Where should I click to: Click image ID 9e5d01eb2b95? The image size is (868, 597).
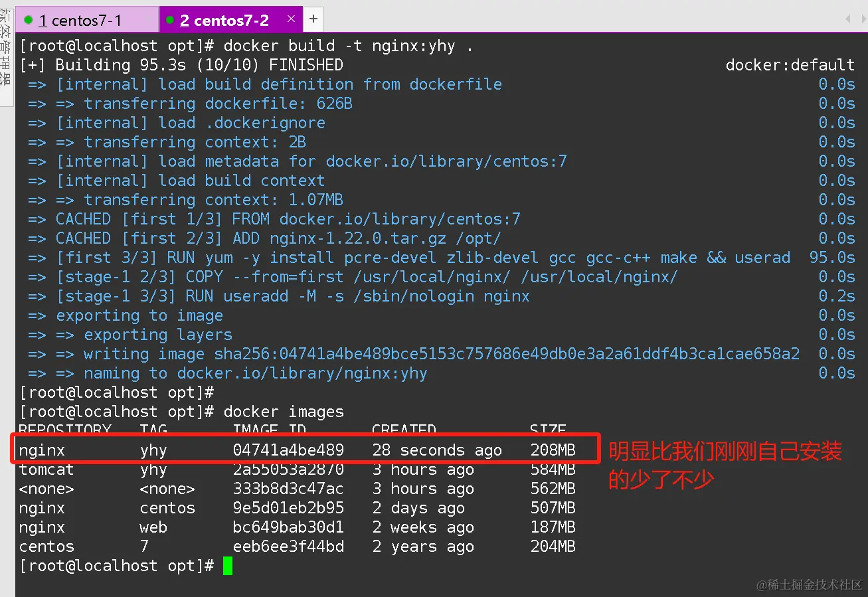tap(288, 508)
